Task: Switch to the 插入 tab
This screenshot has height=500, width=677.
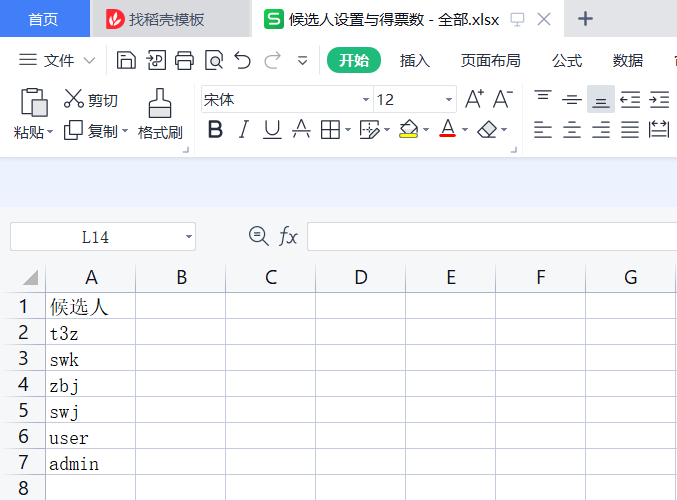Action: click(414, 60)
